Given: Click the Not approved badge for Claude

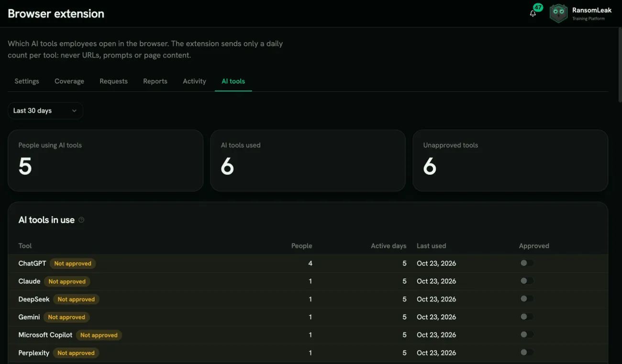Looking at the screenshot, I should tap(67, 282).
